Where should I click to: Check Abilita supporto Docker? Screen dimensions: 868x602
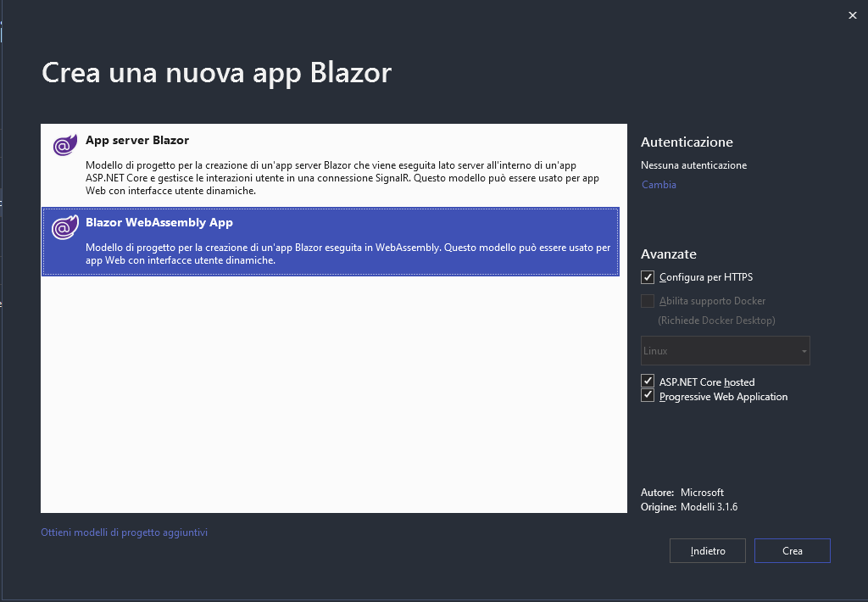(648, 300)
